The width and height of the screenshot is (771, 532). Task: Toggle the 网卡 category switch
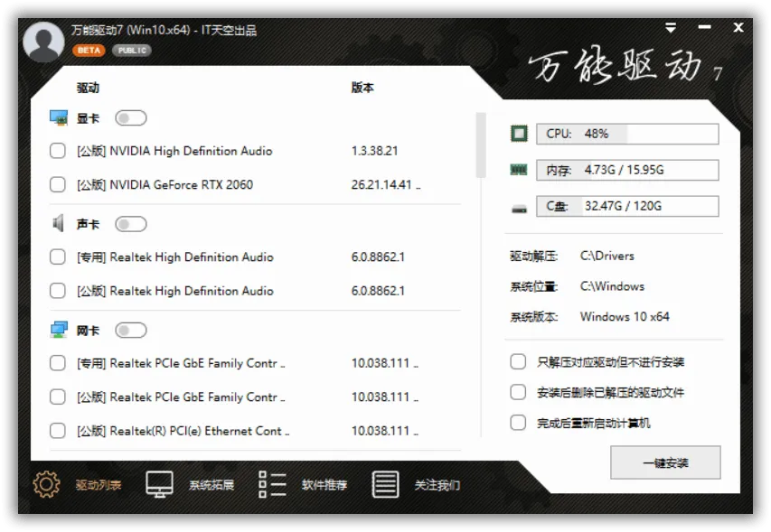click(131, 330)
